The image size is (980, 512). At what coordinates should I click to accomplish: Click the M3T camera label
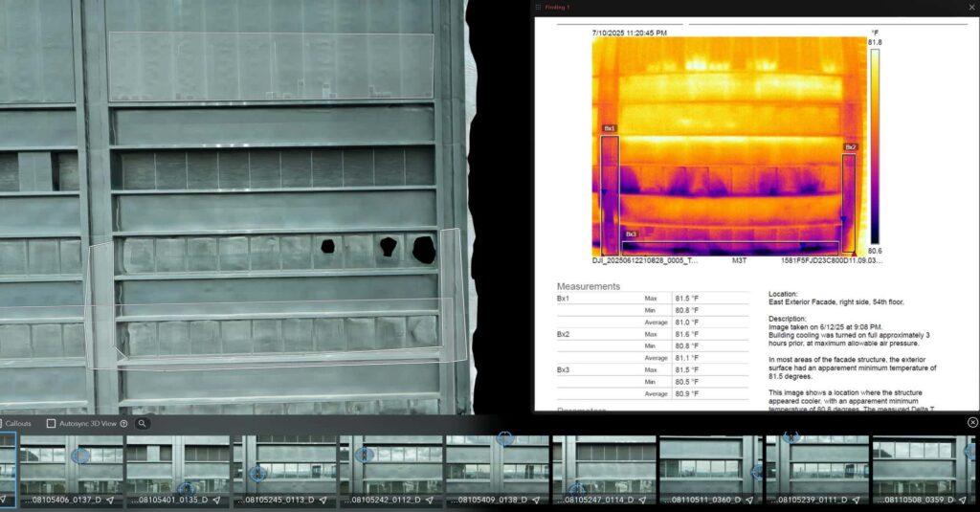[740, 260]
